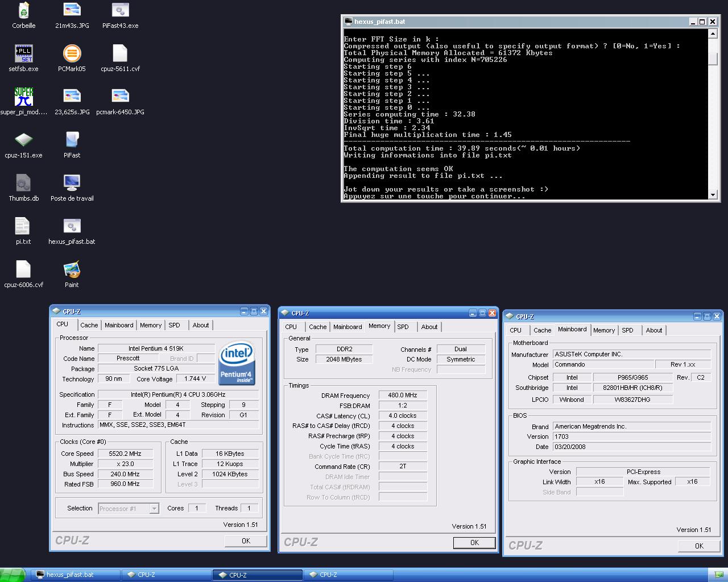Click the Command Rate 2T value
Screen dimensions: 728x582
(x=403, y=467)
